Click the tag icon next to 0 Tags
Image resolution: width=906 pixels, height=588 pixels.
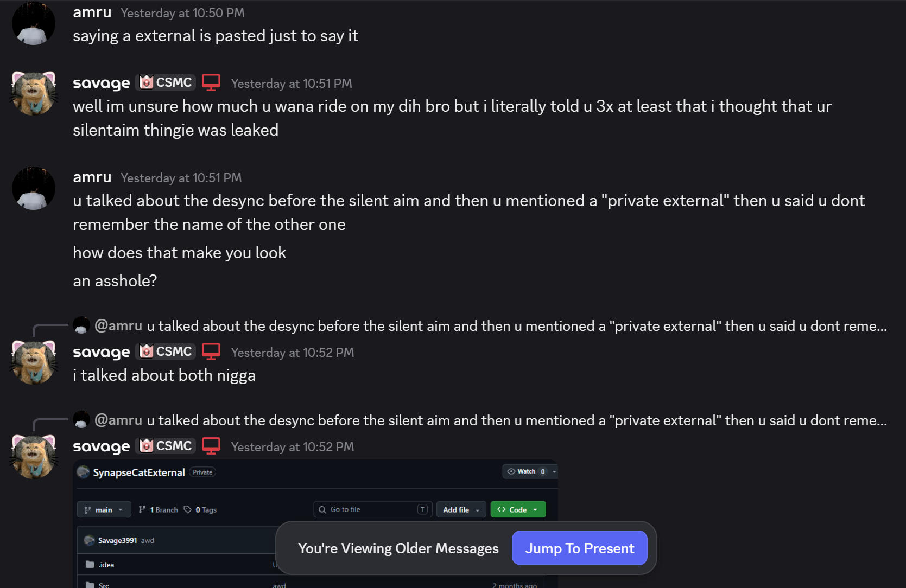click(188, 509)
